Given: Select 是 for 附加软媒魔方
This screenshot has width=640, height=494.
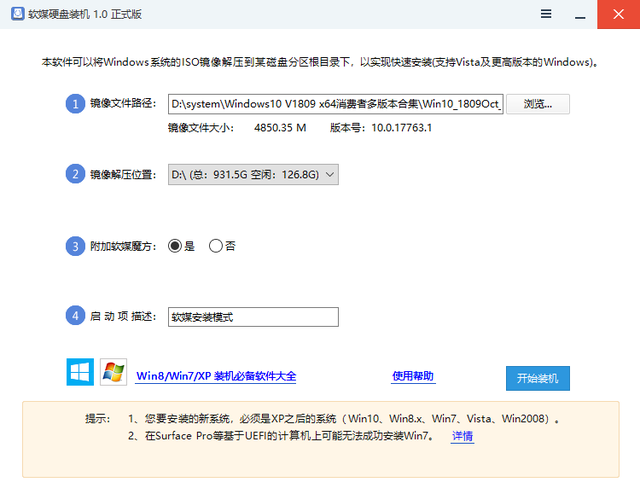Looking at the screenshot, I should (175, 246).
